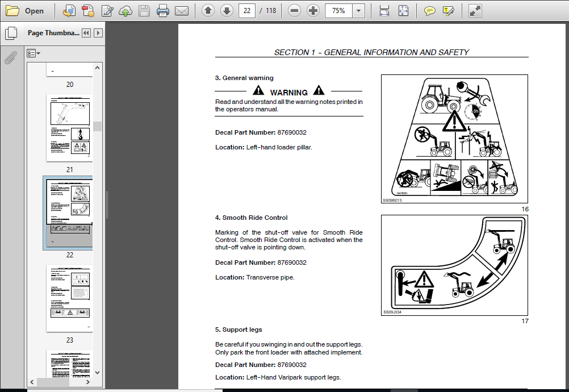The height and width of the screenshot is (392, 569).
Task: Select the page 21 thumbnail
Action: coord(70,128)
